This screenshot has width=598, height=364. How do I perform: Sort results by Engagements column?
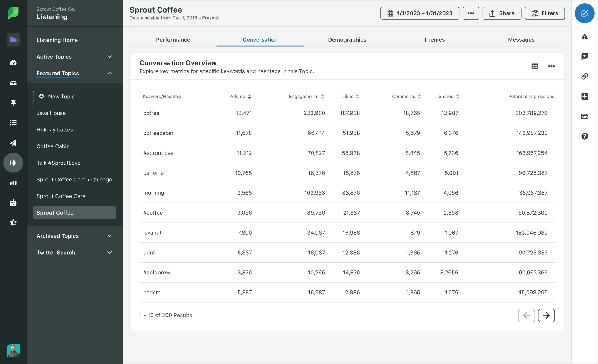(323, 96)
